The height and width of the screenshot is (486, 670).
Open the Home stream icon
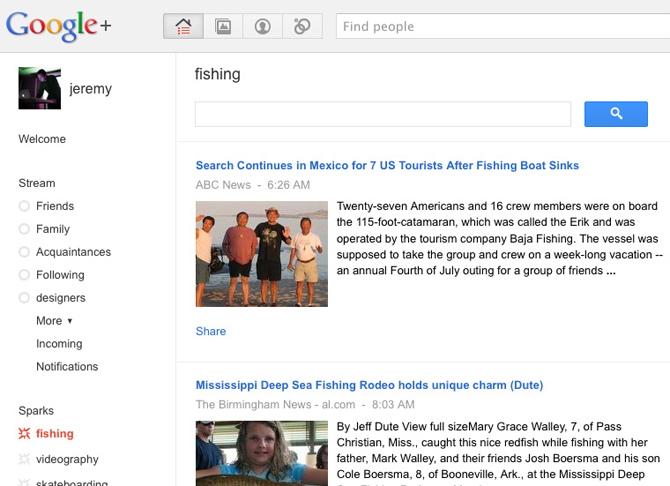[x=183, y=26]
